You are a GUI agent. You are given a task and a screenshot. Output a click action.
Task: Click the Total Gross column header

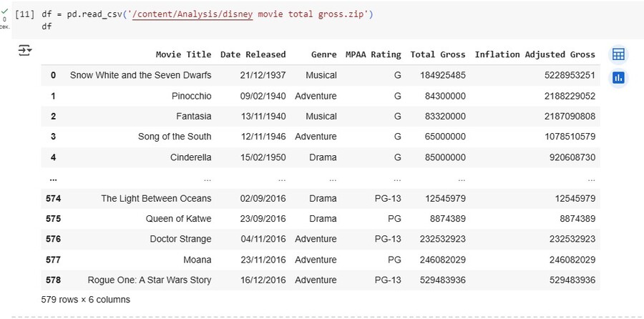click(x=437, y=54)
